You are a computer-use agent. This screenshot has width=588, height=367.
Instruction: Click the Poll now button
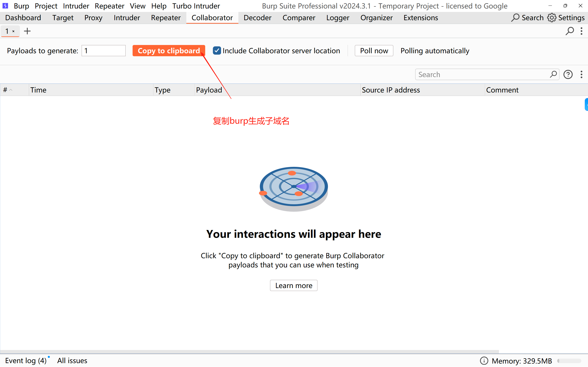[374, 51]
